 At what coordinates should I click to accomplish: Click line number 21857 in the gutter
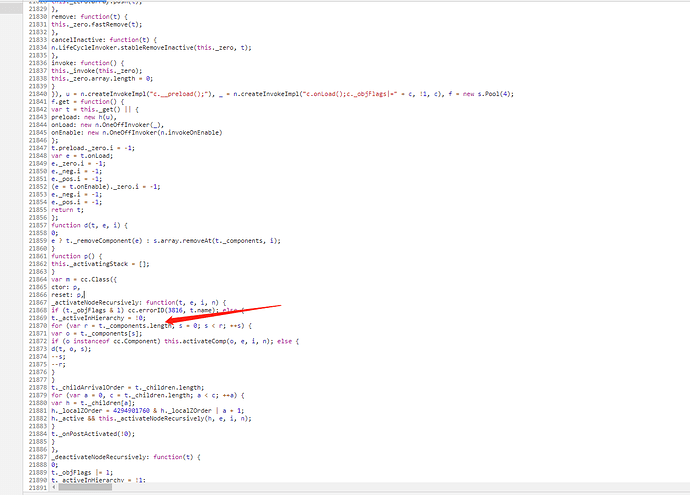point(38,225)
